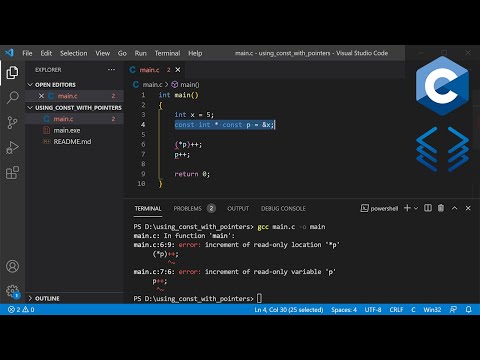Click the Win32 configuration status entry
Image resolution: width=480 pixels, height=360 pixels.
(x=432, y=310)
